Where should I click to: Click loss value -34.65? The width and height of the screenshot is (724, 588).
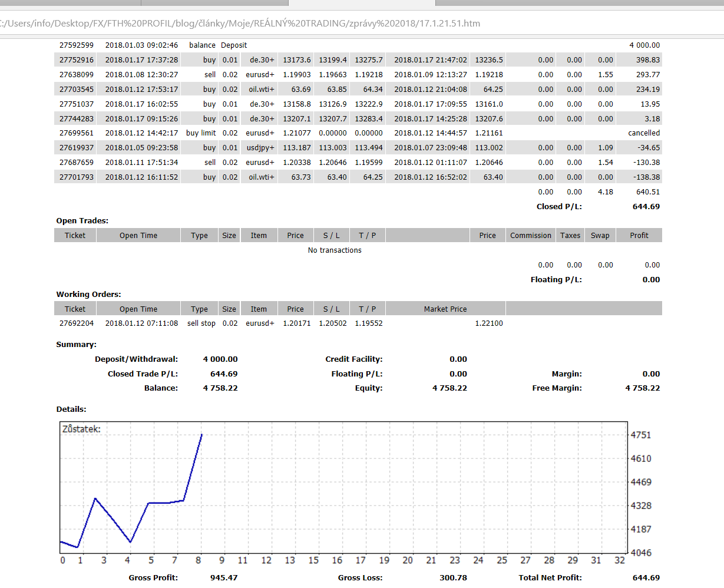click(x=649, y=148)
